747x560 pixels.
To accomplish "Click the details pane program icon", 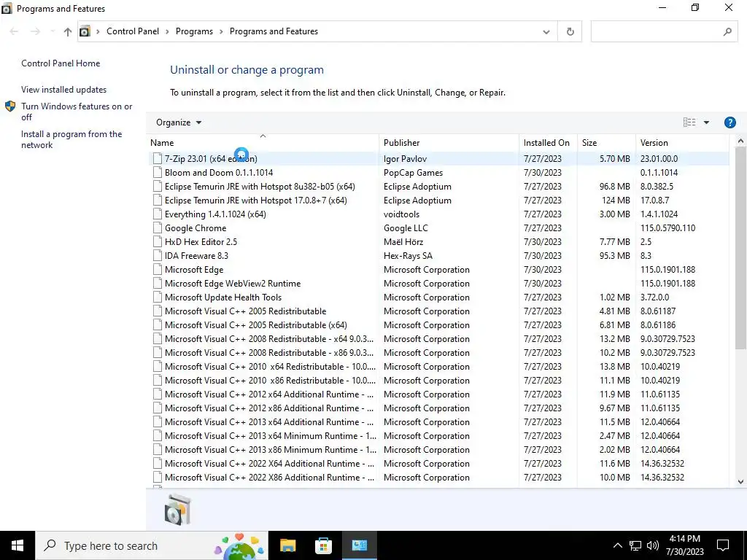I will coord(178,510).
